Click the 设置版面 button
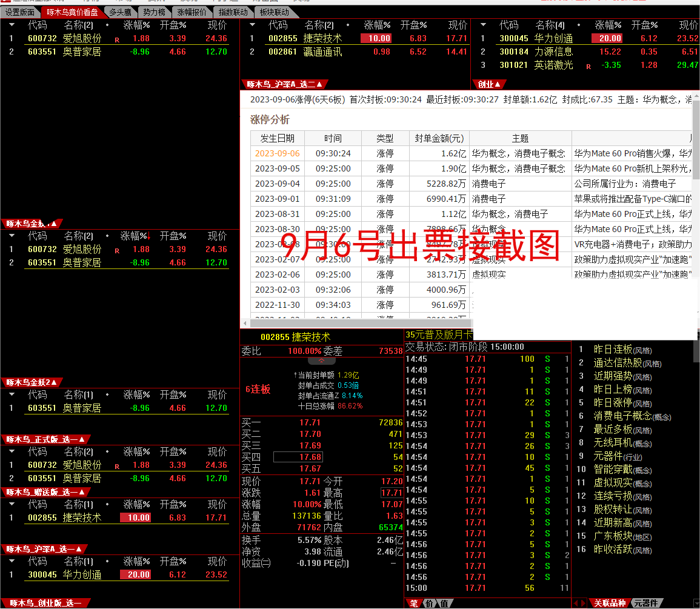 (x=21, y=12)
